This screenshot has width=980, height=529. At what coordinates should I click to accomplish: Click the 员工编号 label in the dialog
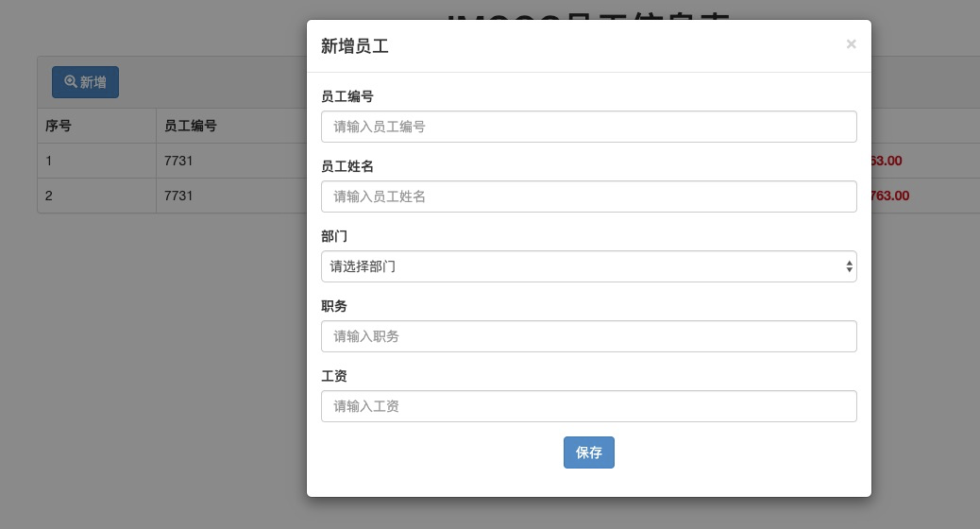pos(346,96)
